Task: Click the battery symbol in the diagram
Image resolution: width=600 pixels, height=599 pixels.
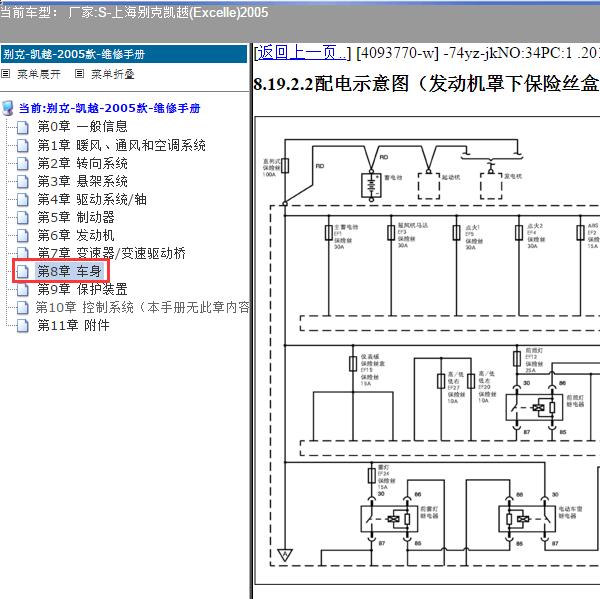Action: pyautogui.click(x=371, y=186)
